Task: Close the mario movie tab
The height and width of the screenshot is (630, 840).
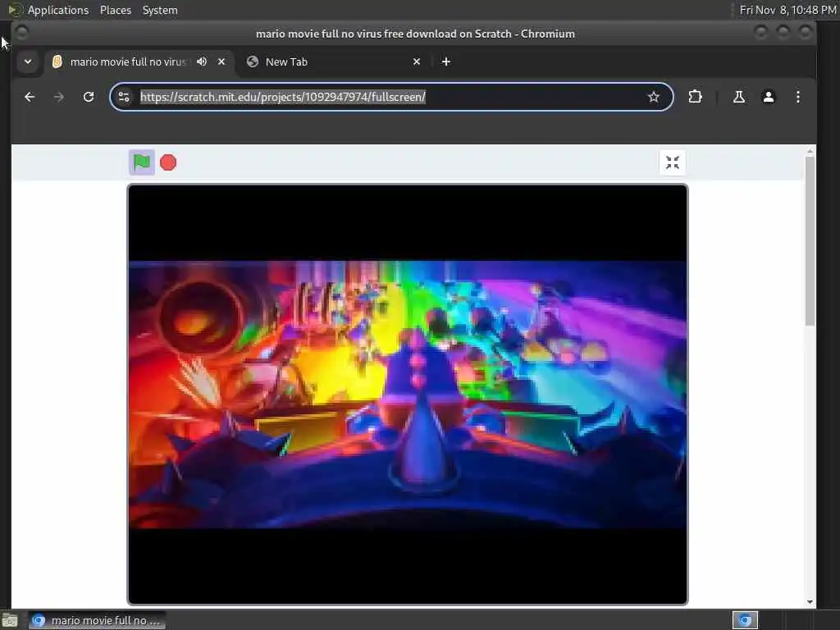Action: pyautogui.click(x=221, y=62)
